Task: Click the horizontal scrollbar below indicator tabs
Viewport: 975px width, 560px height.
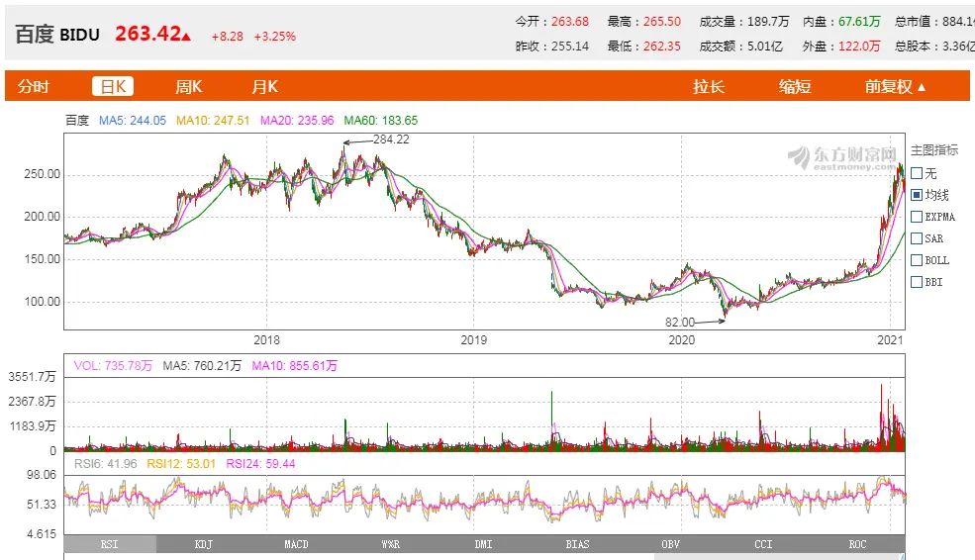Action: (485, 556)
